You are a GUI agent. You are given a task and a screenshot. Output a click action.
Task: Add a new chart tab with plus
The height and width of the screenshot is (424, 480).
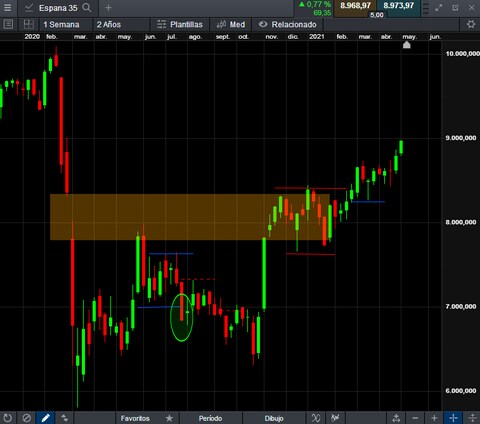[x=108, y=8]
